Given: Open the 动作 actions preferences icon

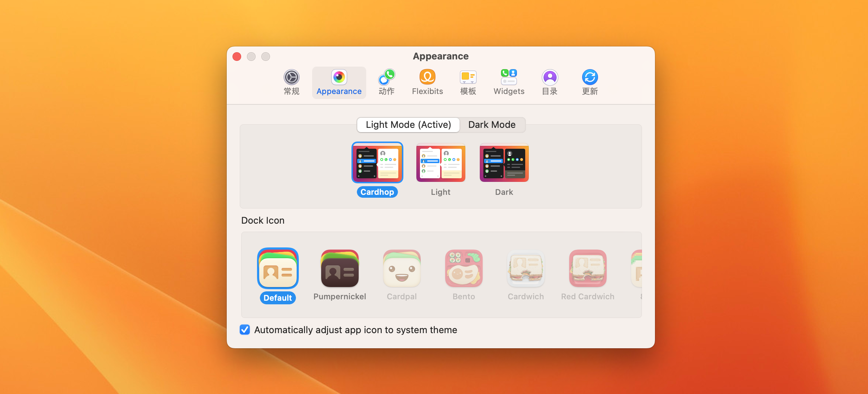Looking at the screenshot, I should [x=386, y=82].
